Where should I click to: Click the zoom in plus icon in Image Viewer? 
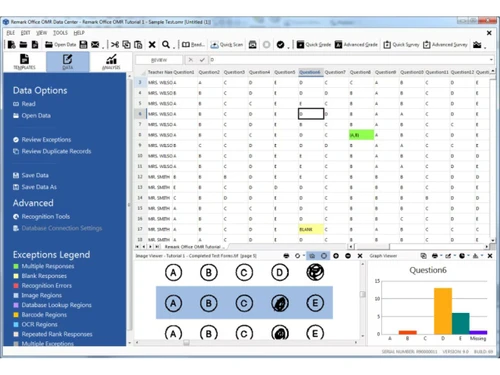pos(336,256)
